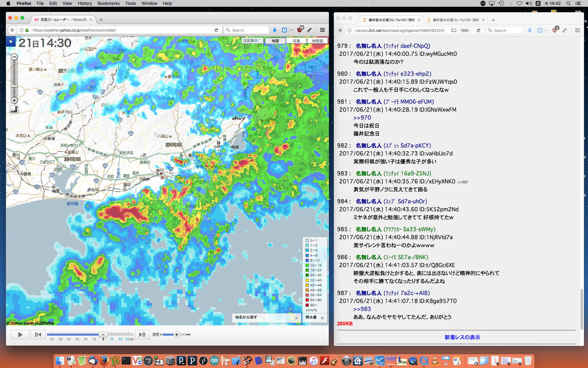Step radar forward with next-frame icon
588x368 pixels.
(142, 335)
